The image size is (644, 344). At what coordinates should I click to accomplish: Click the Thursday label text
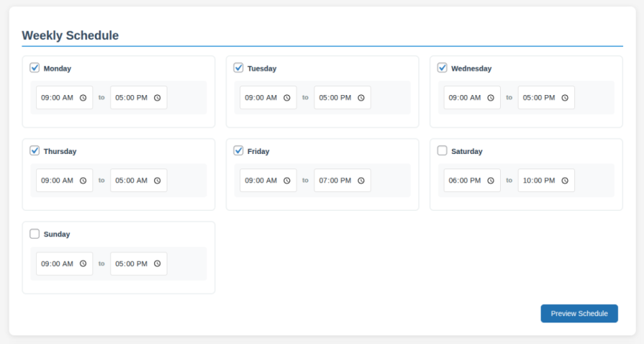[60, 152]
